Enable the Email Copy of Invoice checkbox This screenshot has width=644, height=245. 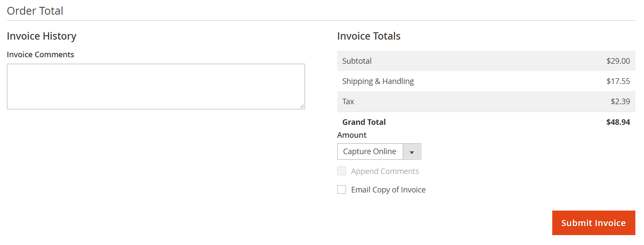click(x=342, y=189)
